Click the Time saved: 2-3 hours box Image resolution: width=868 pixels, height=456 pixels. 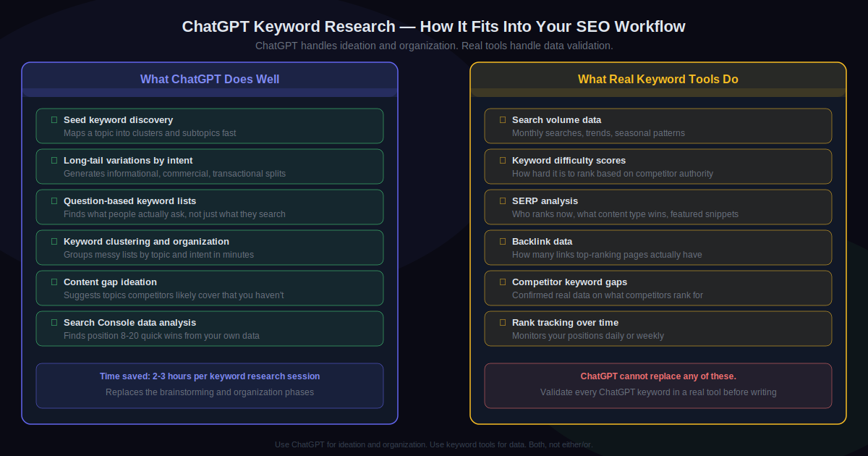[210, 385]
